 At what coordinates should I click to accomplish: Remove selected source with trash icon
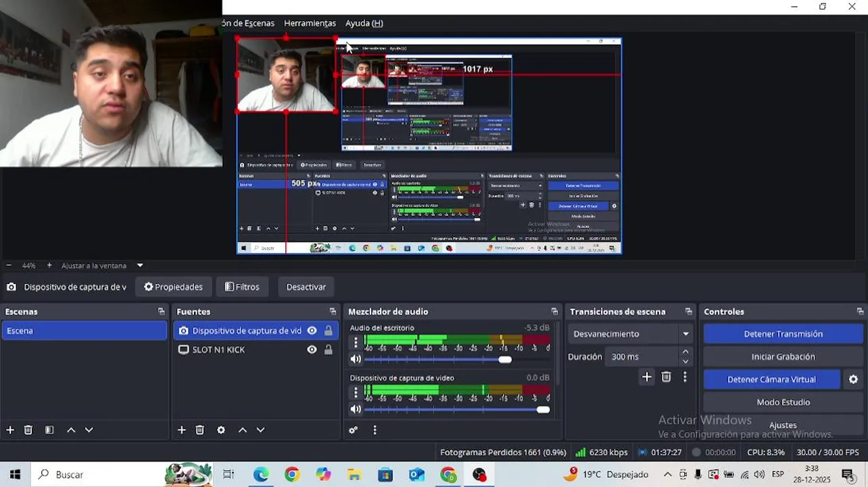(200, 430)
